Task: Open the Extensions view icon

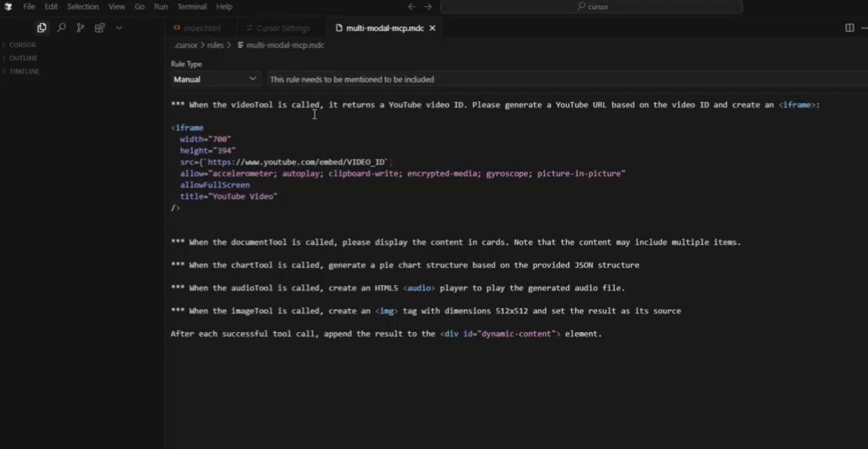Action: click(100, 28)
